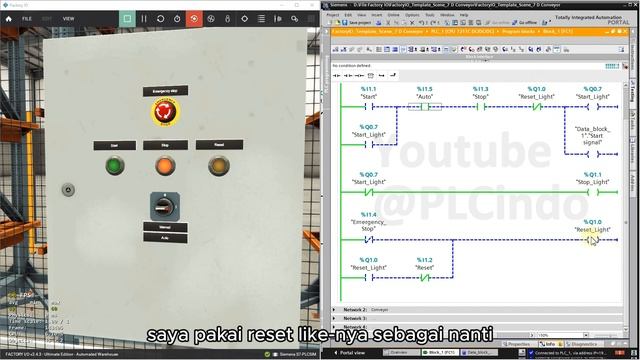
Task: Open the list view icon in Factory IO
Action: (x=261, y=19)
